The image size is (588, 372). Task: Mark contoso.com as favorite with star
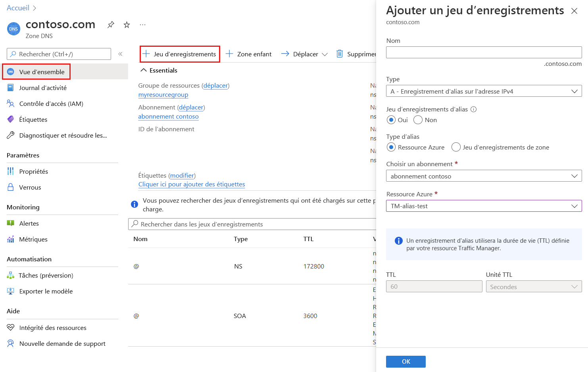click(x=127, y=25)
